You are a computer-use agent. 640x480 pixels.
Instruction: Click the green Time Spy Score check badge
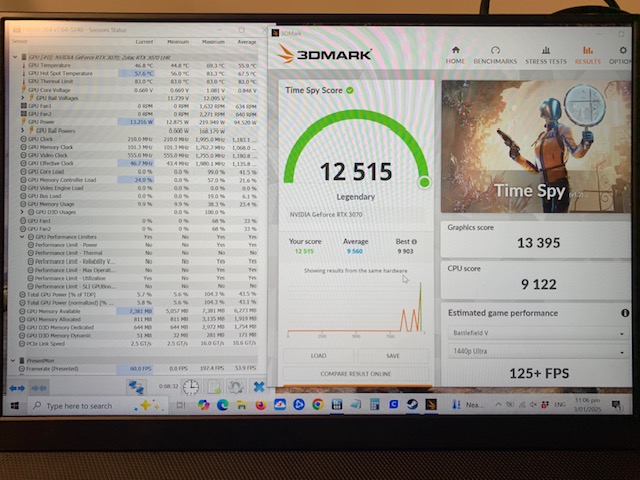[350, 90]
